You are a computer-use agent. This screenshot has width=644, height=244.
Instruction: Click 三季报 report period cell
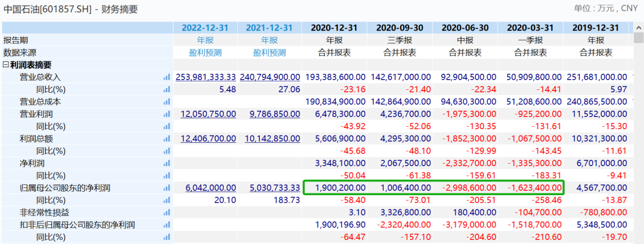point(400,40)
